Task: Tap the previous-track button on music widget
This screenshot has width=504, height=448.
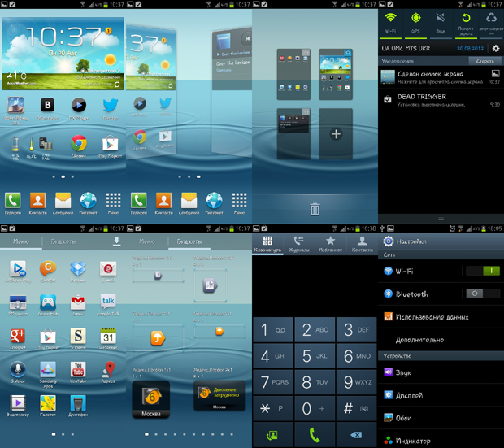Action: (247, 39)
